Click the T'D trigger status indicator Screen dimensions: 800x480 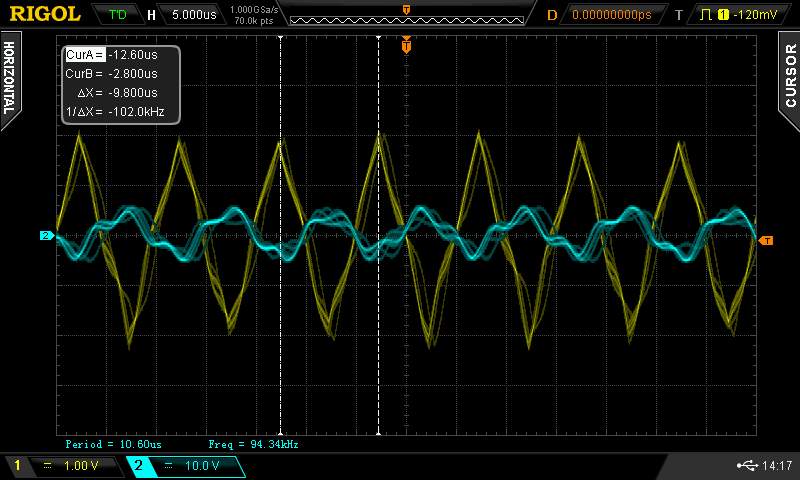click(117, 15)
